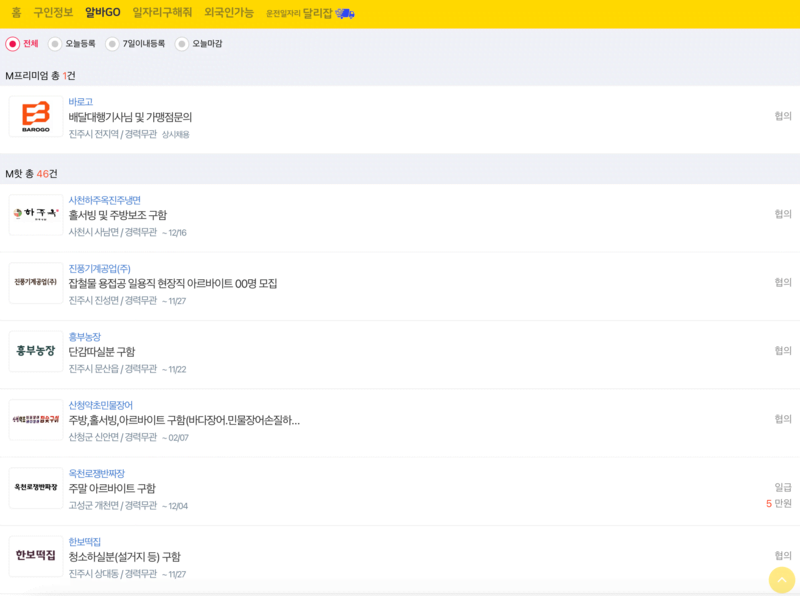This screenshot has height=596, width=800.
Task: Select the 옥천로쟁반짜장 logo
Action: [35, 489]
